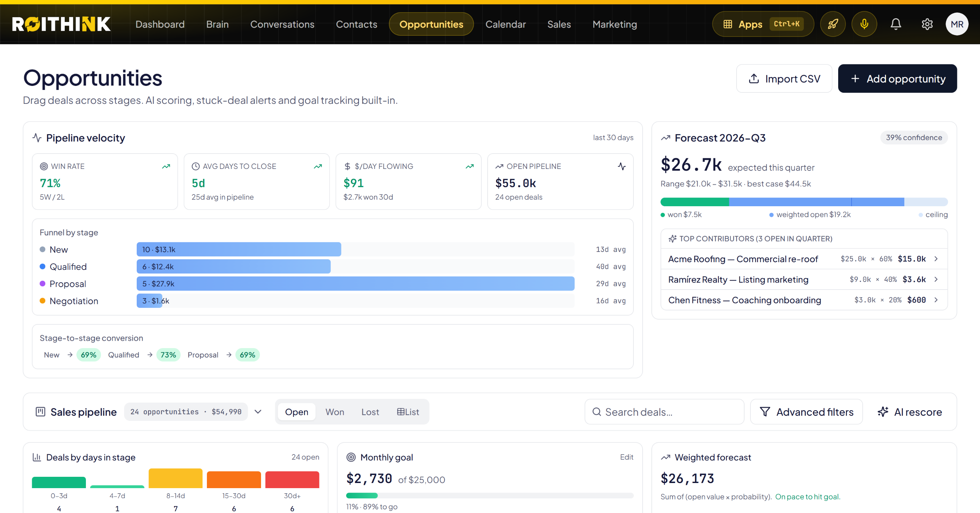Switch to List view
The width and height of the screenshot is (980, 513).
408,412
